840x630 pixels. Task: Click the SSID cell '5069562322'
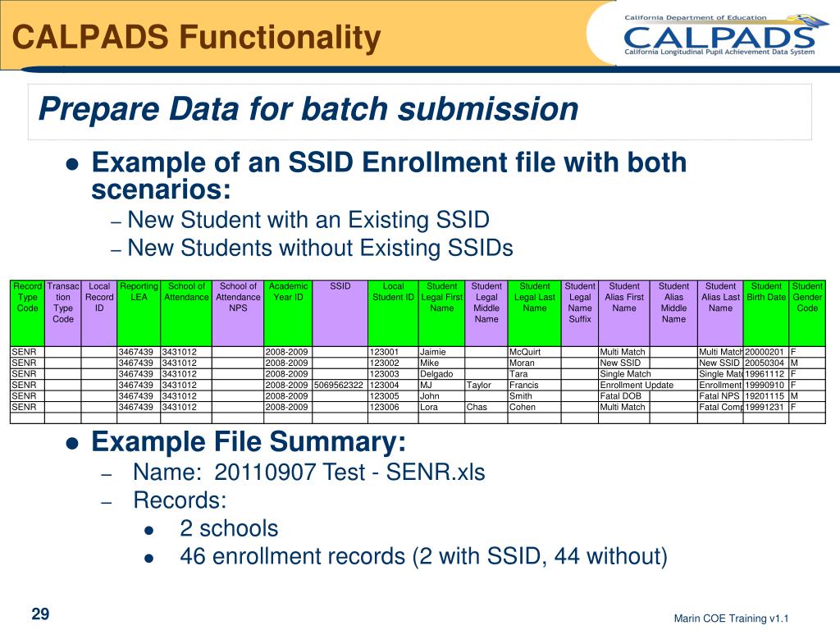(x=339, y=386)
